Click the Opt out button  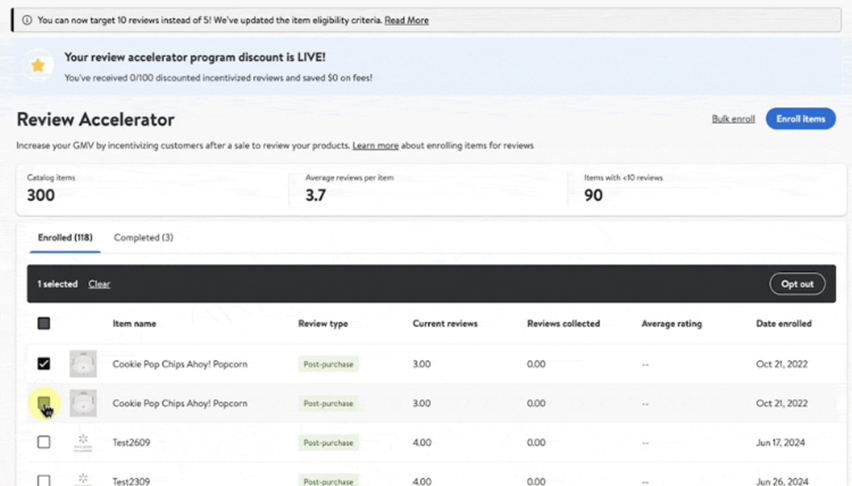click(797, 284)
